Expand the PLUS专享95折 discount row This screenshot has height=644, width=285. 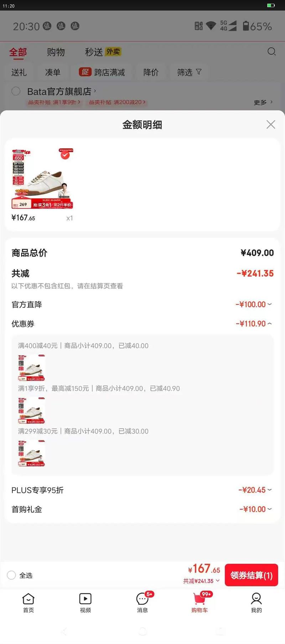142,490
